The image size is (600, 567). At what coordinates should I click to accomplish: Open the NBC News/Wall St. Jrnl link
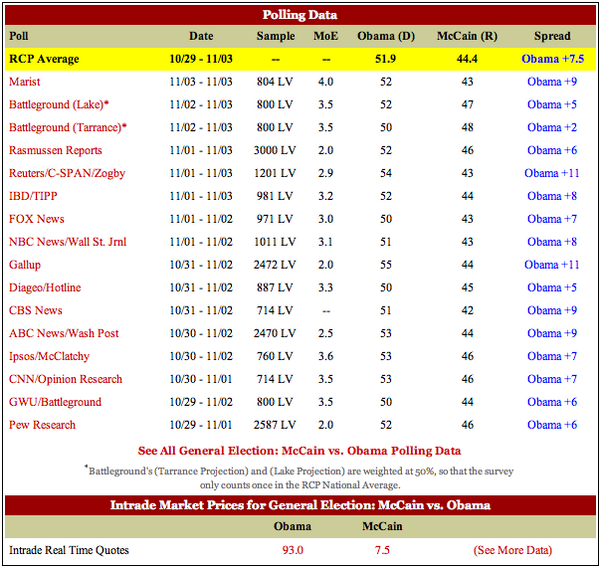(x=68, y=242)
